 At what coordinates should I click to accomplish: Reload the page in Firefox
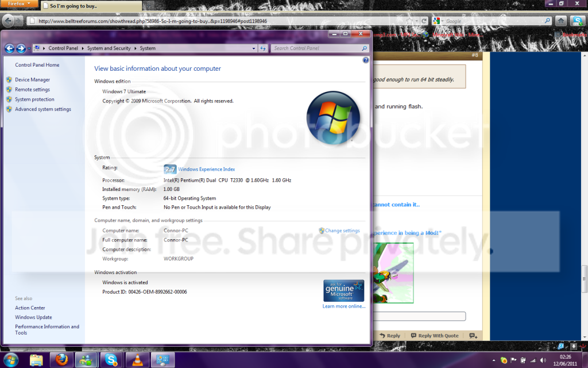pyautogui.click(x=424, y=21)
